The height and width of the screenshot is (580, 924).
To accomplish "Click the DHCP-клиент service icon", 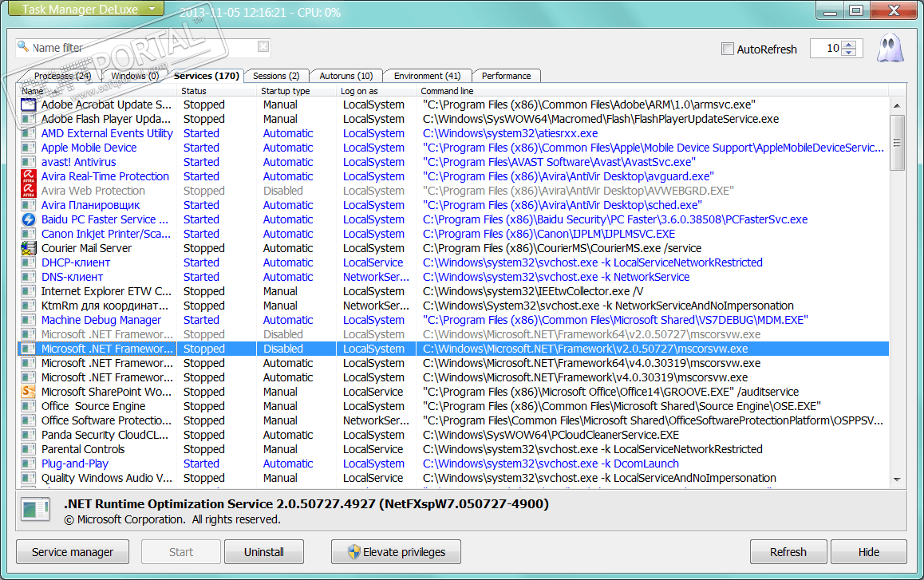I will click(28, 262).
